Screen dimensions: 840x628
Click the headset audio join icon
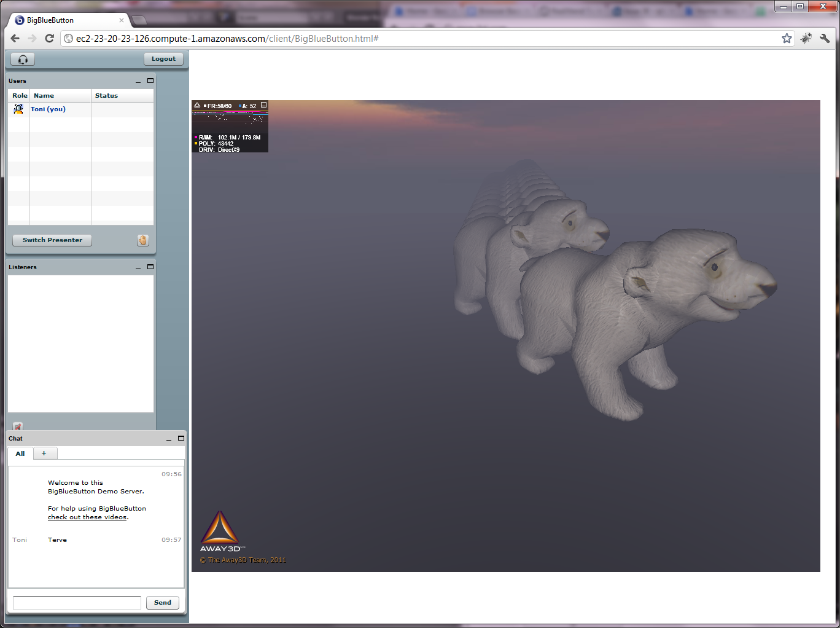coord(23,59)
